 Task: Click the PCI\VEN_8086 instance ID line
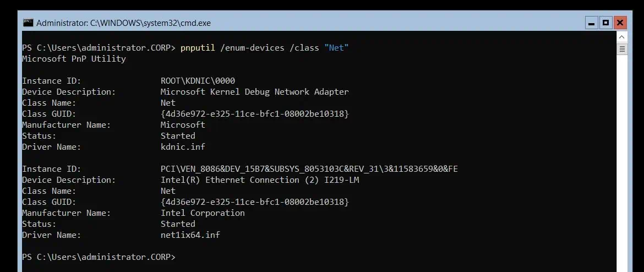tap(309, 169)
